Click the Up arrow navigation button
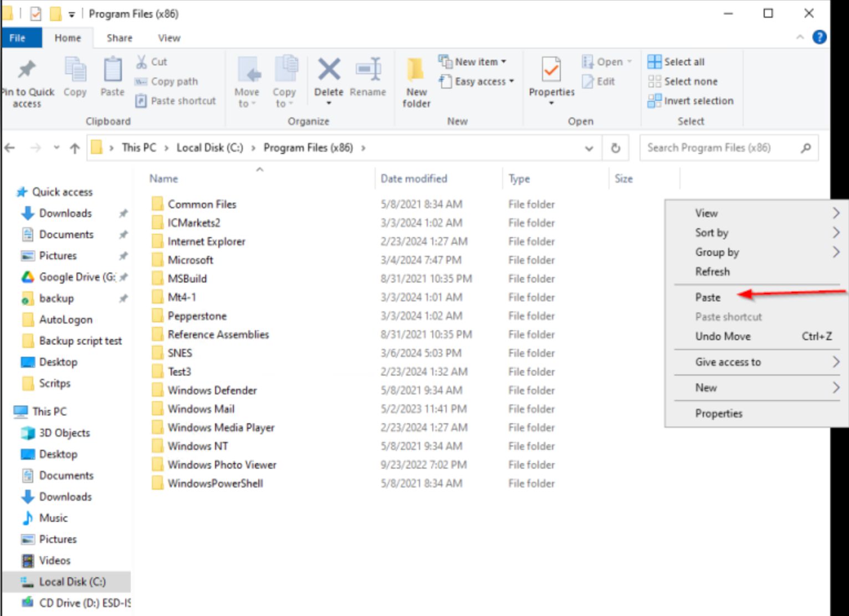Screen dimensions: 849x616 coord(75,148)
